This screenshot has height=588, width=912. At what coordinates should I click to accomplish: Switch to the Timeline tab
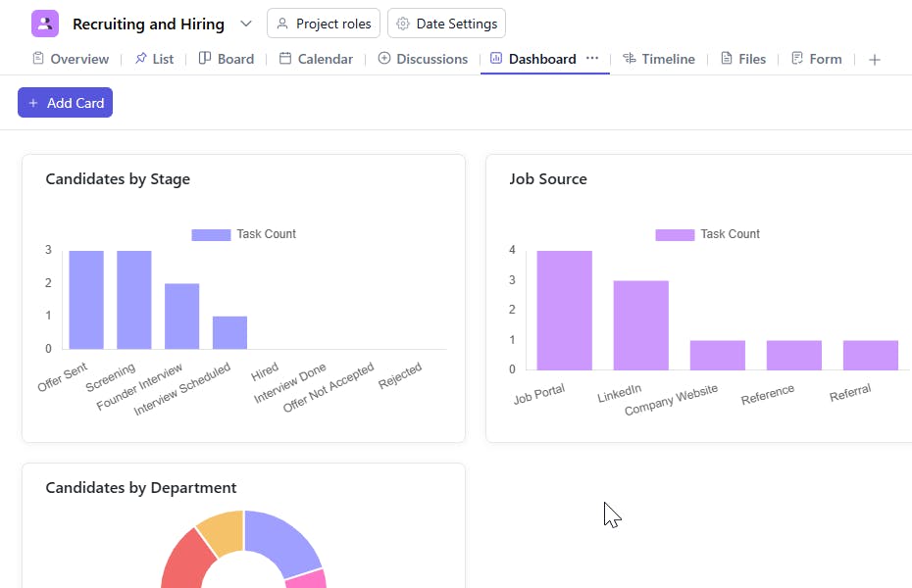659,59
